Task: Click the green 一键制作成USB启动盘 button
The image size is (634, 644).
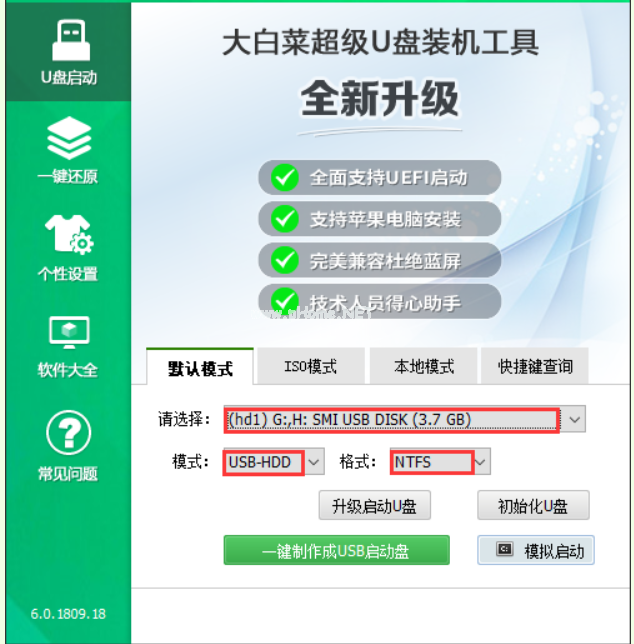Action: coord(336,550)
